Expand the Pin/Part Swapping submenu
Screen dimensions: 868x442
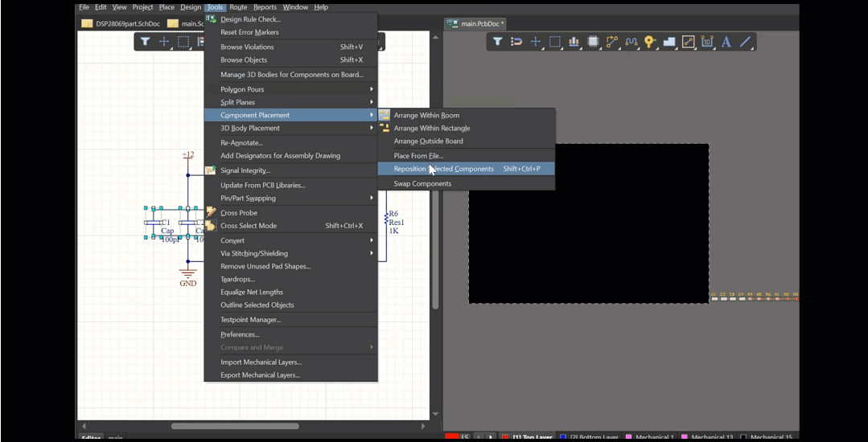pyautogui.click(x=290, y=198)
